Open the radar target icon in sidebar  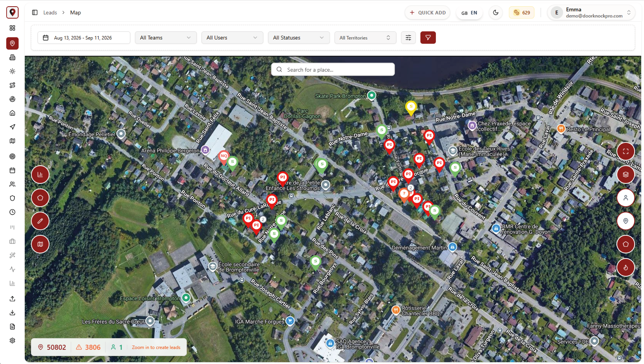click(x=12, y=99)
